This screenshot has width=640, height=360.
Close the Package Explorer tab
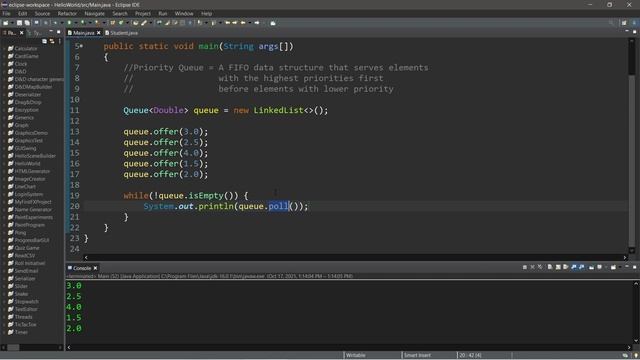(22, 33)
